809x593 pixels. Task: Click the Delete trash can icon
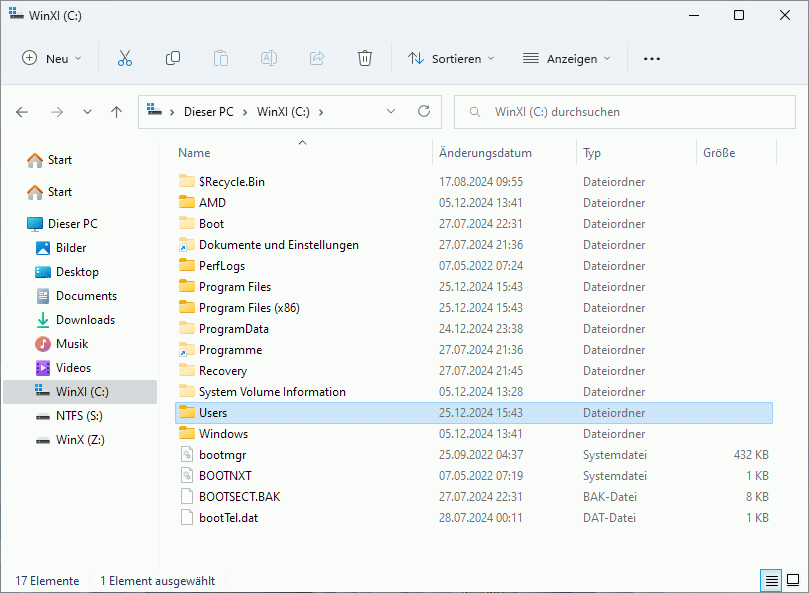[x=365, y=58]
